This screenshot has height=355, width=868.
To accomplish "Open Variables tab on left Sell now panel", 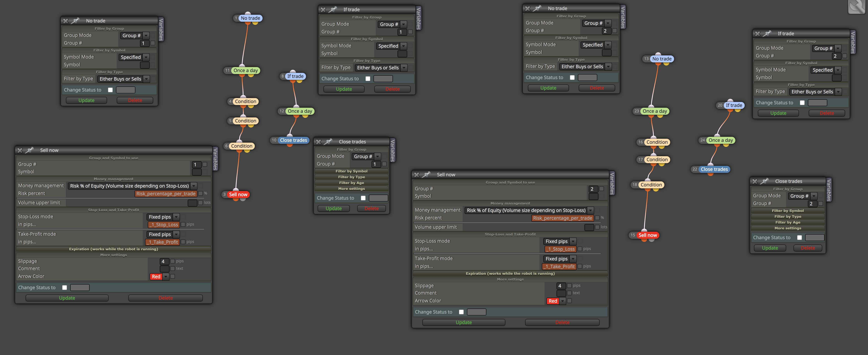I will (215, 159).
